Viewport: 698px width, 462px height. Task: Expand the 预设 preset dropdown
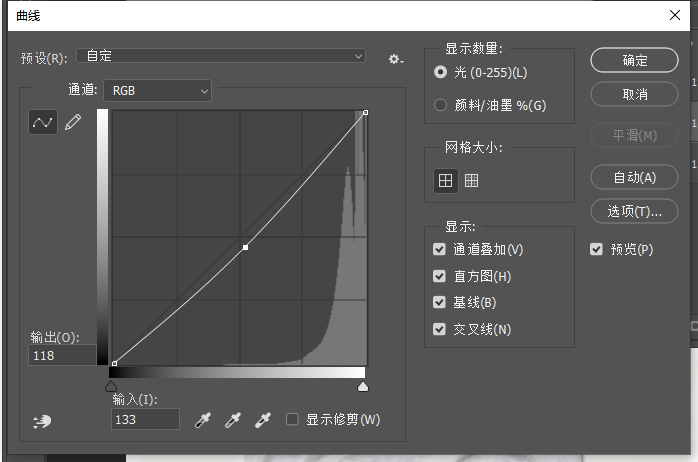(x=221, y=56)
